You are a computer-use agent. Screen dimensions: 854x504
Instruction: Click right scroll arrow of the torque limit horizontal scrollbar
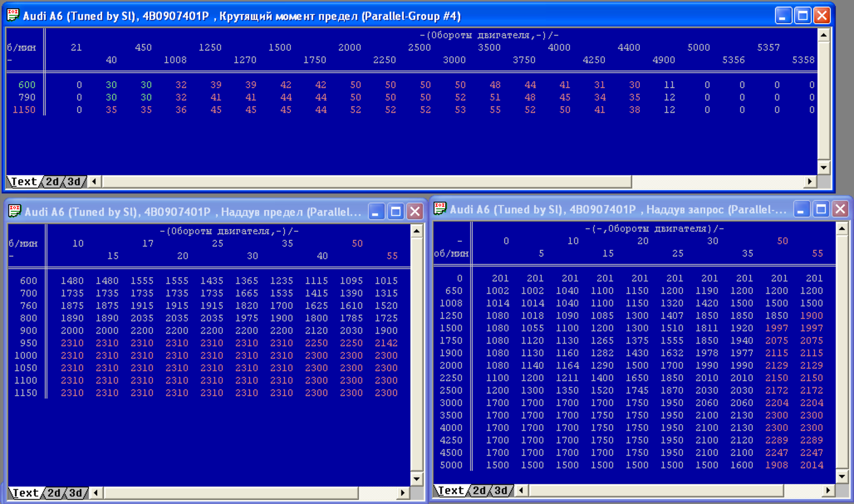tap(810, 181)
